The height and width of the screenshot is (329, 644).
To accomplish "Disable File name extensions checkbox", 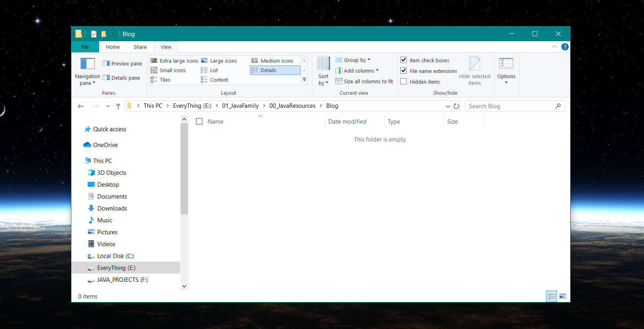I will tap(404, 71).
